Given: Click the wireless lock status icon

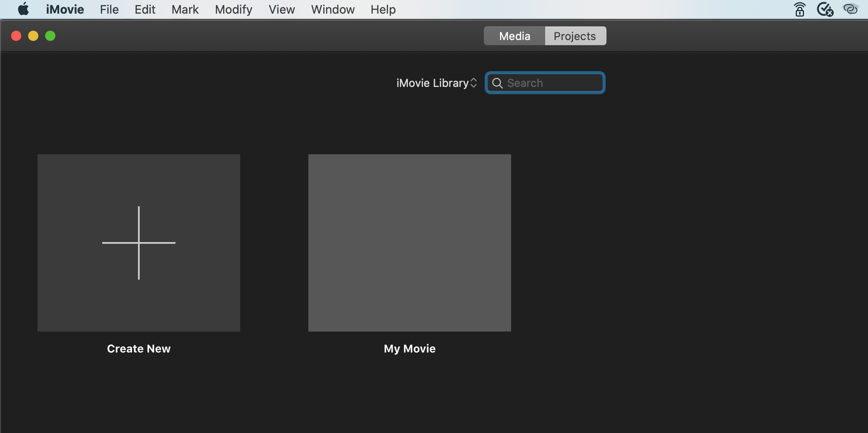Looking at the screenshot, I should pyautogui.click(x=800, y=9).
